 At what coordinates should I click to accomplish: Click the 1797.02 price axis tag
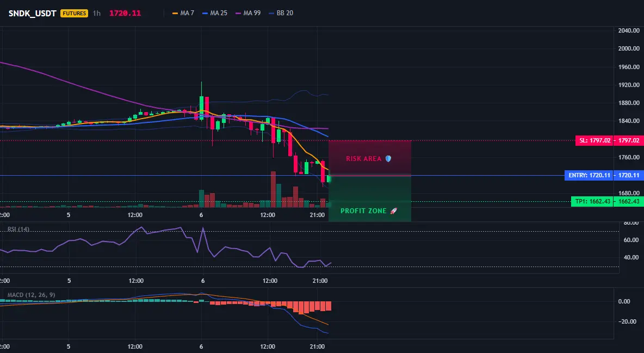tap(629, 140)
